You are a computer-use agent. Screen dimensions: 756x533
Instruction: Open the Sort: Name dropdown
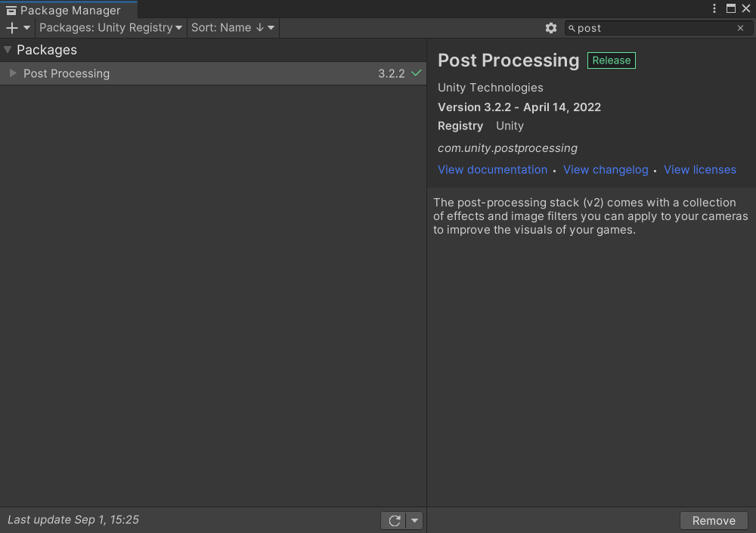coord(233,28)
